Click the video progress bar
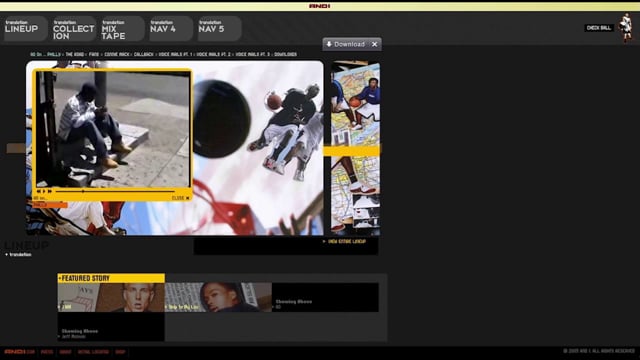The height and width of the screenshot is (360, 640). [x=115, y=191]
